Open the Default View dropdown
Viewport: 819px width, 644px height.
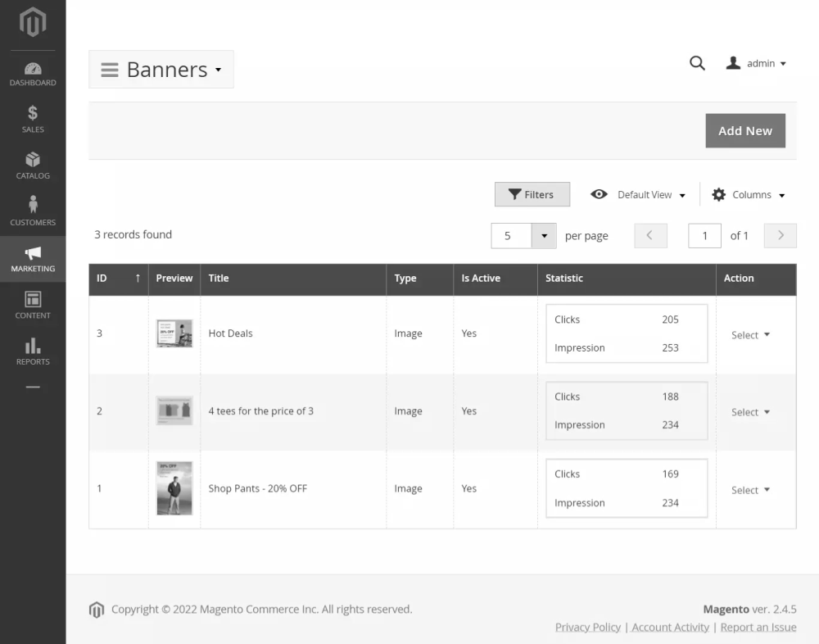638,195
